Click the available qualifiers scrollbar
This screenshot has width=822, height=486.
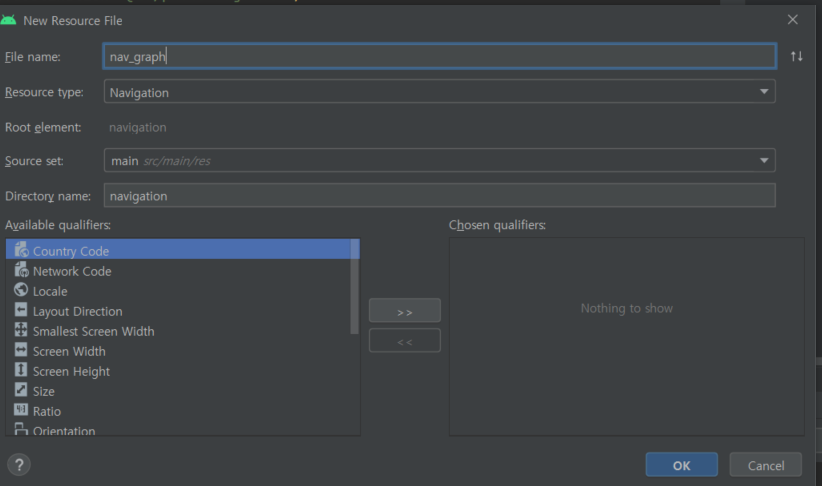coord(355,287)
